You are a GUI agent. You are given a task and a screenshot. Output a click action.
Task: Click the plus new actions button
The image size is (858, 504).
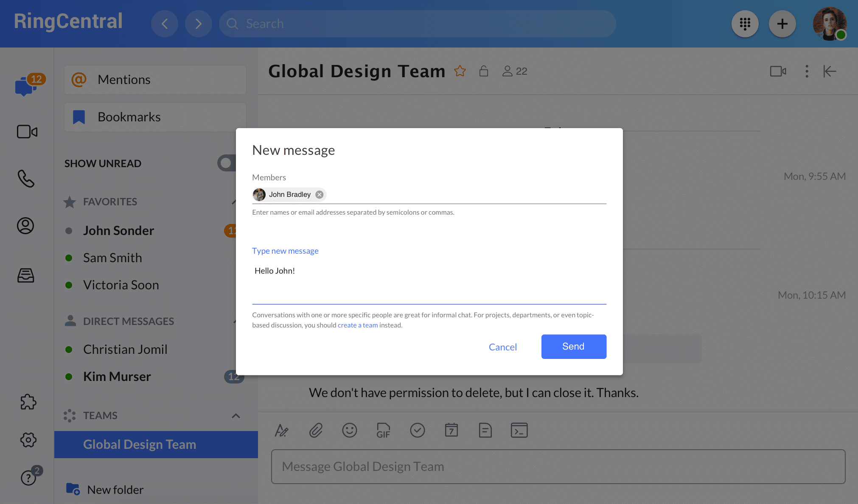point(782,24)
